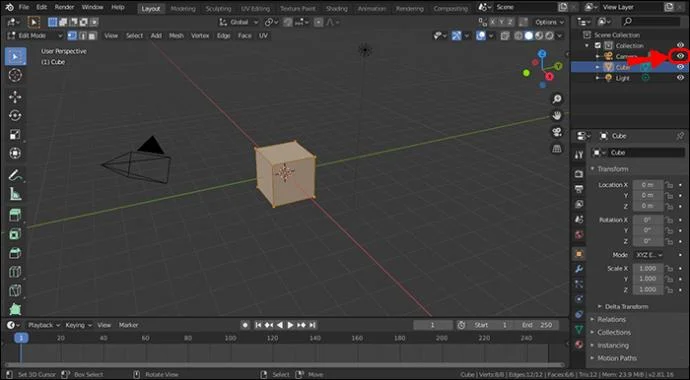Open the rotation Mode XYZ dropdown
This screenshot has width=690, height=380.
649,255
